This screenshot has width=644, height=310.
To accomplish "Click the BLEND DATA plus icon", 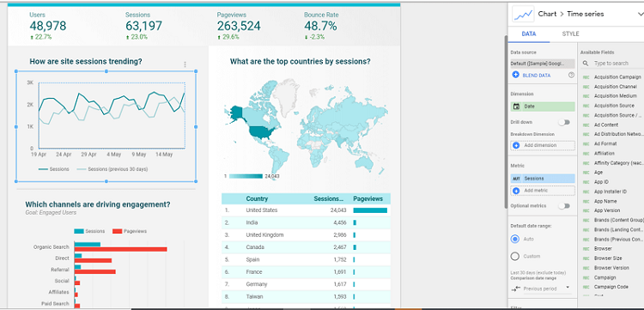I will [x=516, y=76].
